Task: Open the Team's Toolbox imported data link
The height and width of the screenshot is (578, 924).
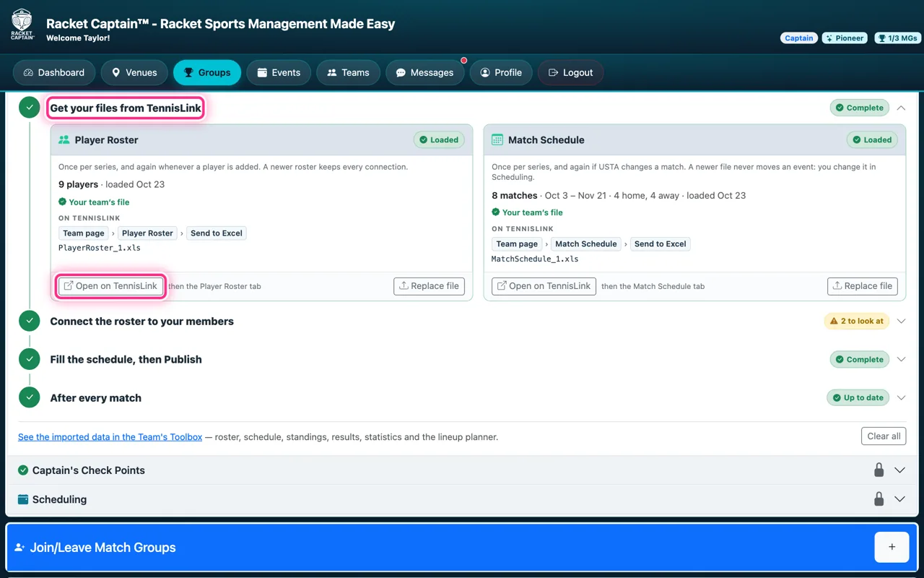Action: click(x=110, y=437)
